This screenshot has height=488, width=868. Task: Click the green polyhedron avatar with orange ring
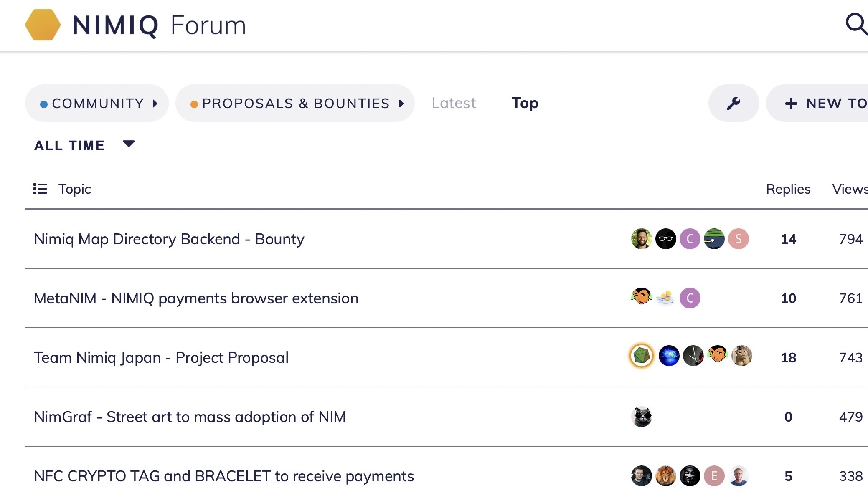point(642,356)
